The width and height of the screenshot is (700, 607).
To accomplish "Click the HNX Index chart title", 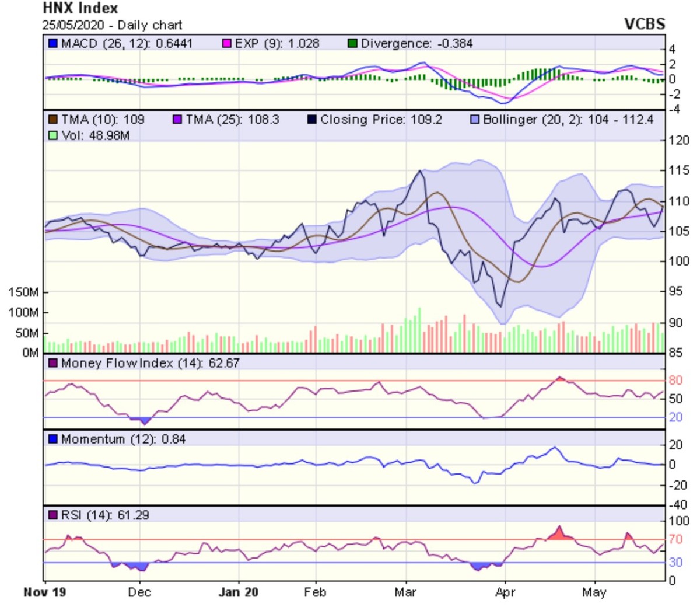I will (x=80, y=9).
